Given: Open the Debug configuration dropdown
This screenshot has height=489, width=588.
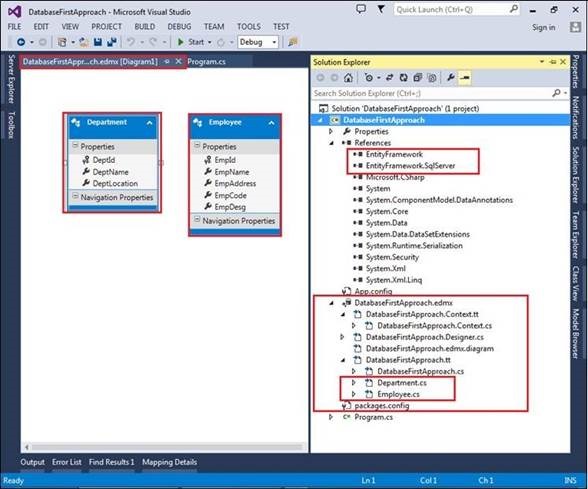Looking at the screenshot, I should tap(258, 42).
